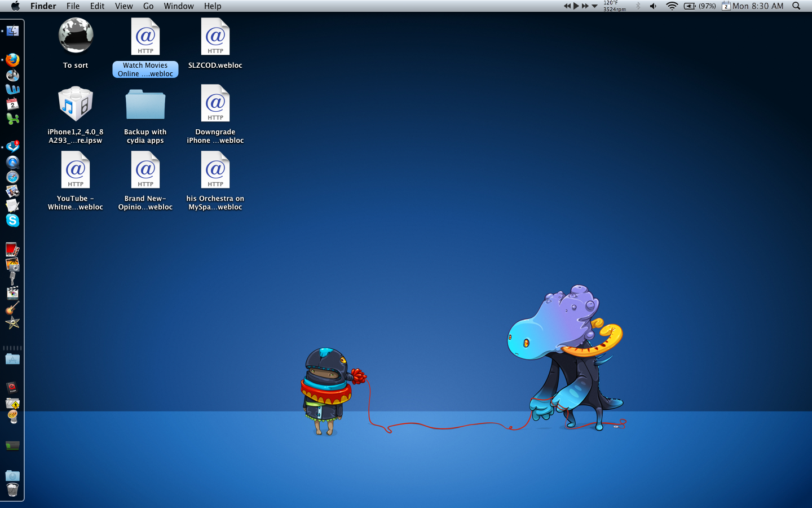Launch Microsoft Word from the dock
The width and height of the screenshot is (812, 508).
point(12,89)
